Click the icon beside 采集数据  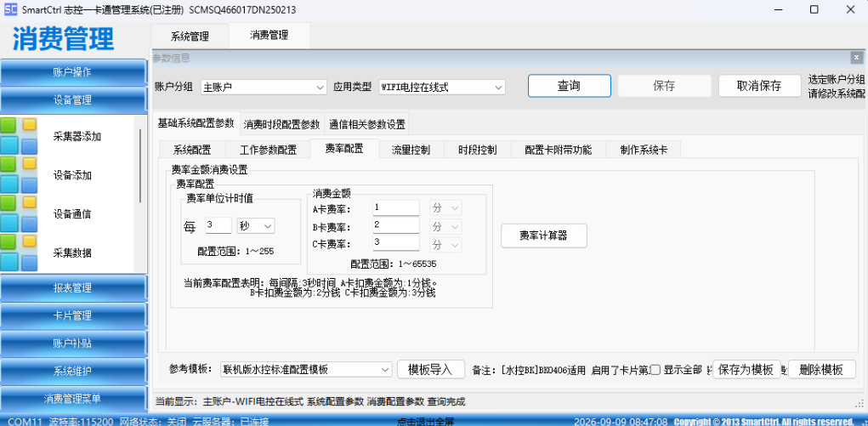tap(19, 253)
